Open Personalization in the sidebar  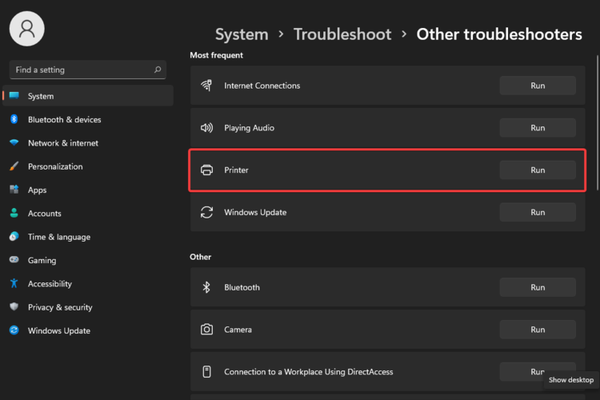tap(55, 167)
